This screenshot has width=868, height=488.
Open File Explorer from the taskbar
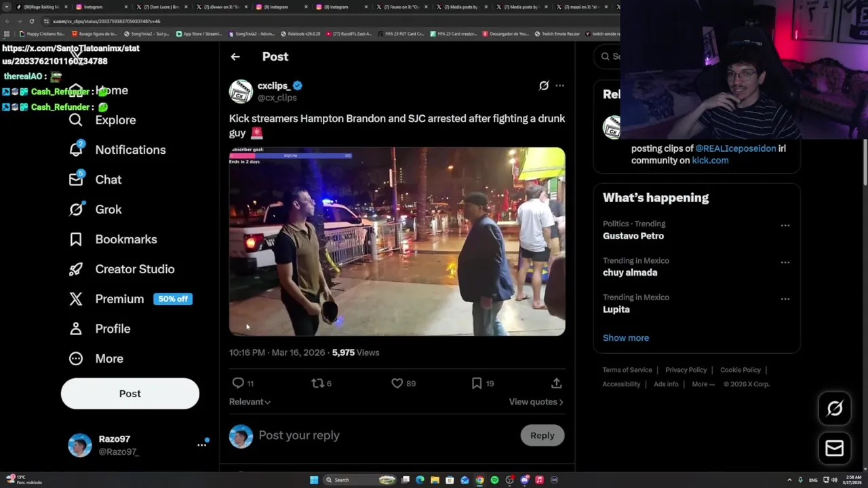pyautogui.click(x=435, y=480)
